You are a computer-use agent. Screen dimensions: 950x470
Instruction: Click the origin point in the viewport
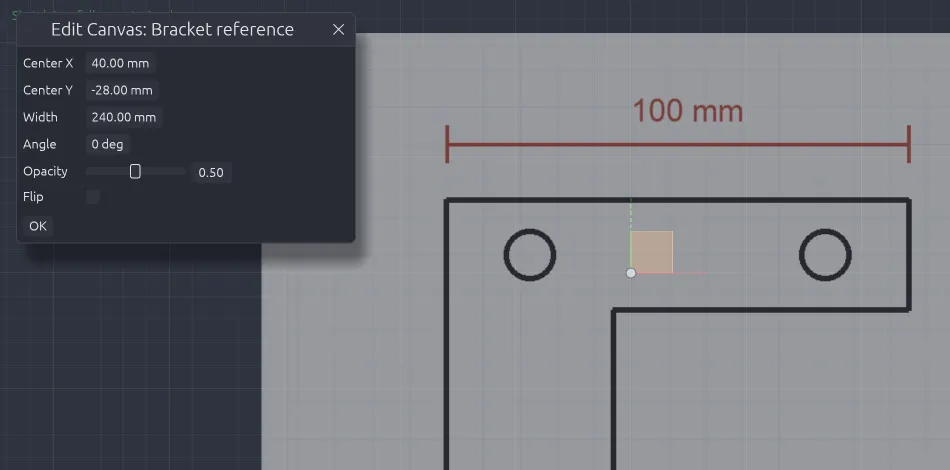coord(631,273)
